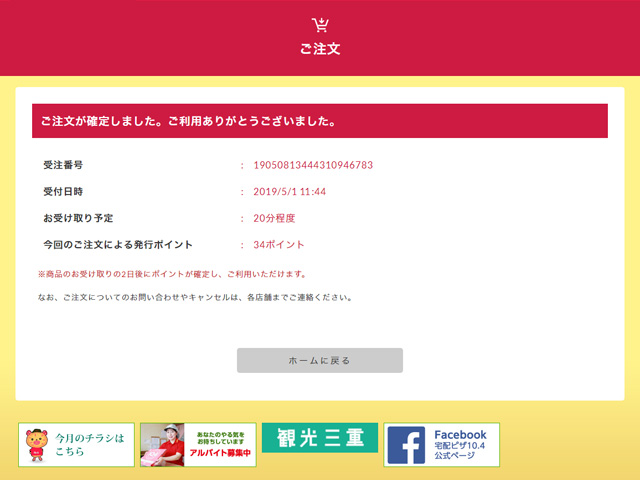Click the ホームに戻る button
Image resolution: width=640 pixels, height=480 pixels.
tap(320, 360)
